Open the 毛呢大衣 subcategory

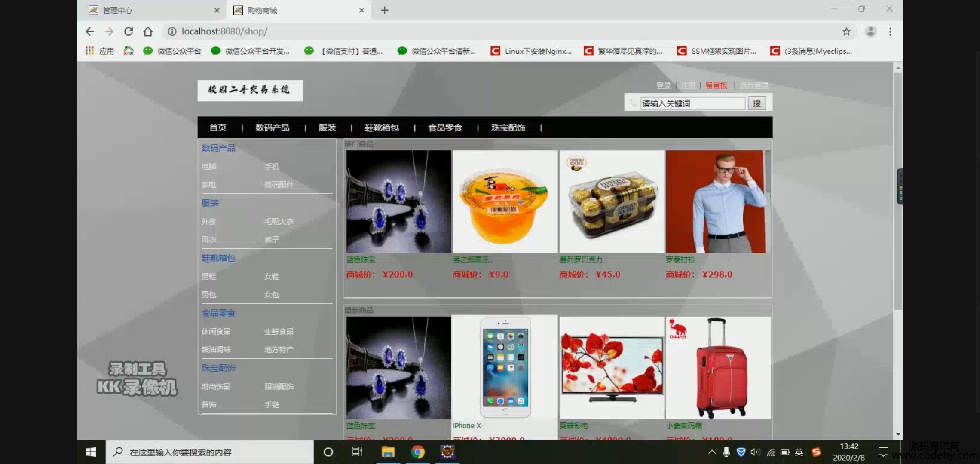(x=279, y=221)
